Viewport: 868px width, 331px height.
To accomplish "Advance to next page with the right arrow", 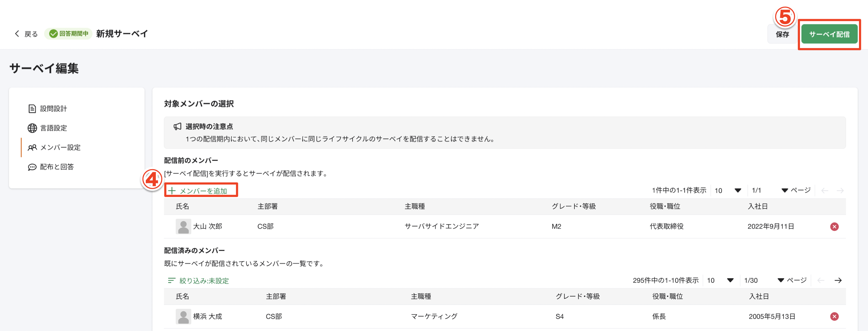I will (839, 280).
